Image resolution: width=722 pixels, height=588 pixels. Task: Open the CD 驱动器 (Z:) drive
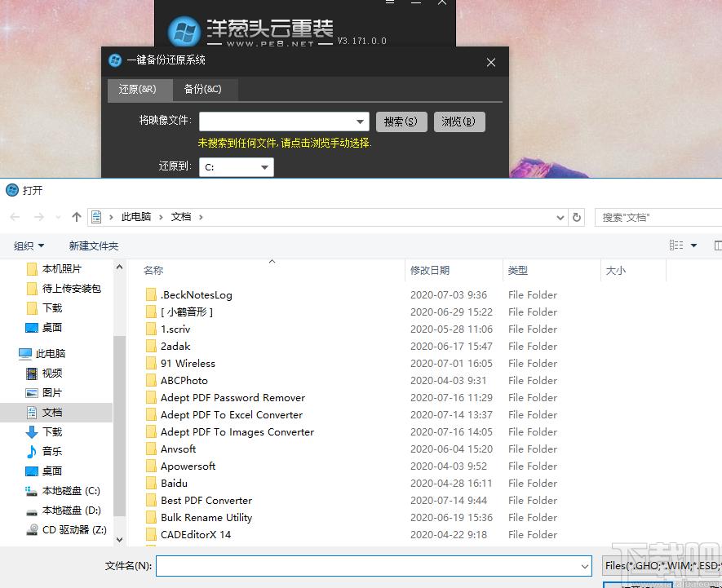73,530
